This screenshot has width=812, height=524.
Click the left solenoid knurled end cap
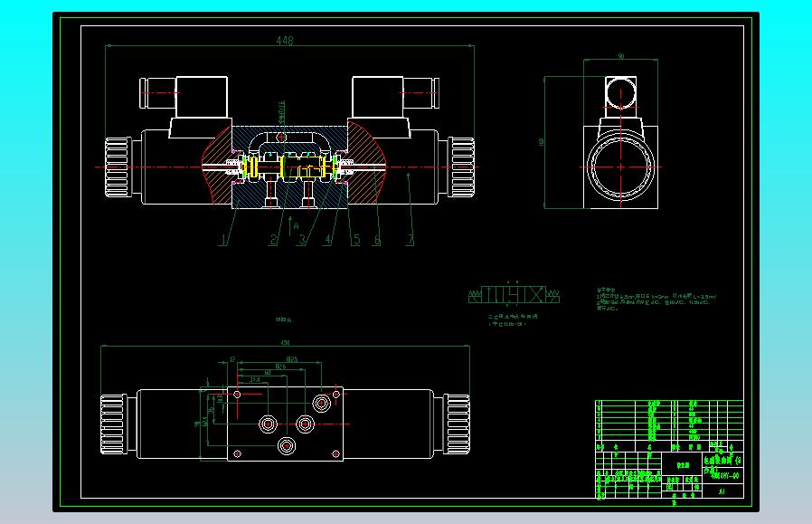click(x=118, y=167)
